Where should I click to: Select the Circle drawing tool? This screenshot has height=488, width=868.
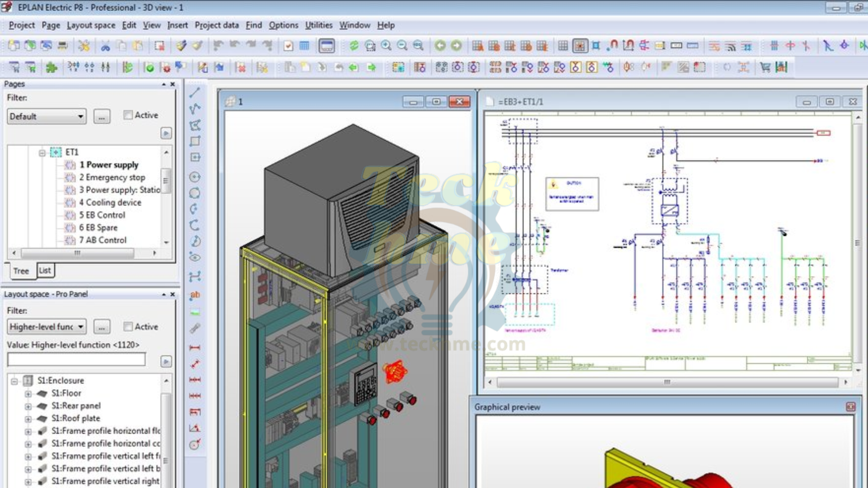pos(195,177)
